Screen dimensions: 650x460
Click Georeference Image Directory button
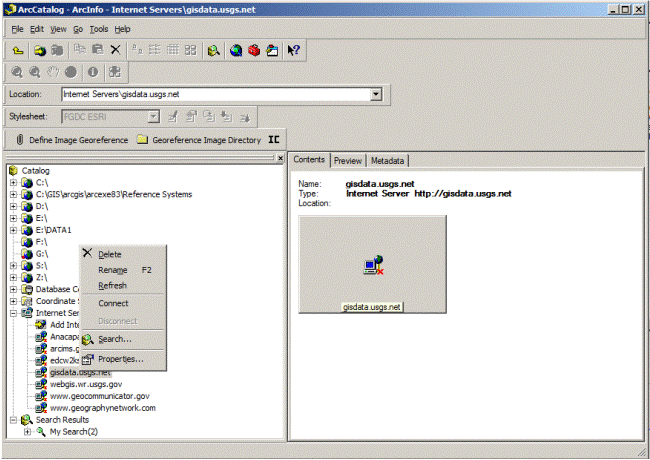(x=199, y=140)
